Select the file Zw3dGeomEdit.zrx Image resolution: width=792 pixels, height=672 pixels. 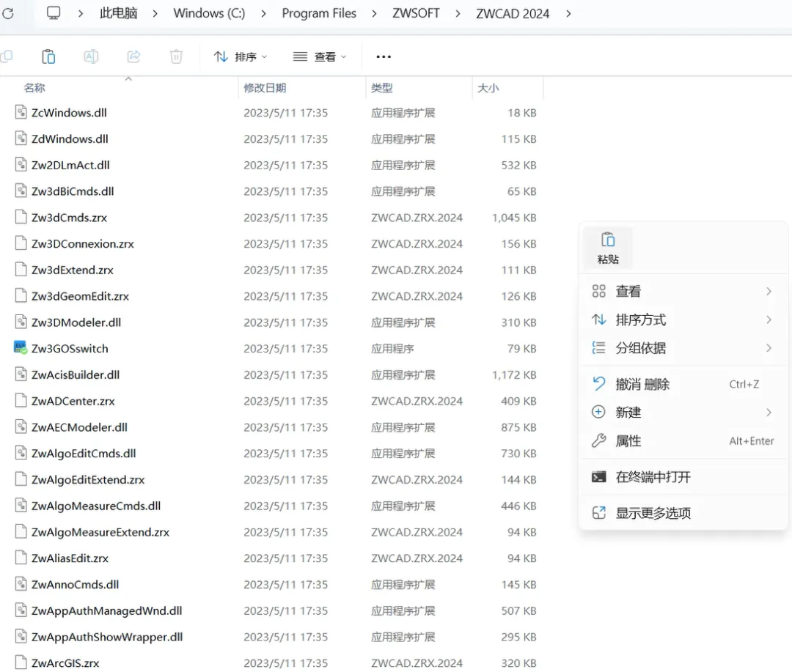click(80, 296)
